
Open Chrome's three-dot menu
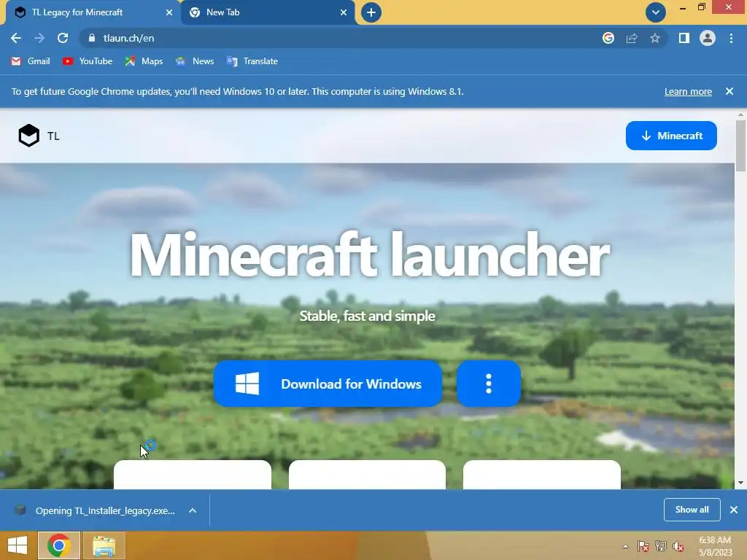tap(731, 38)
